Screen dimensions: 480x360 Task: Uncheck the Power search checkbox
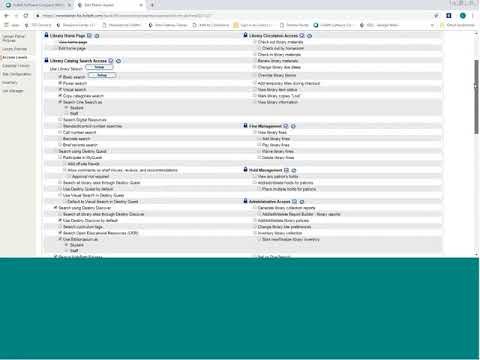(60, 83)
